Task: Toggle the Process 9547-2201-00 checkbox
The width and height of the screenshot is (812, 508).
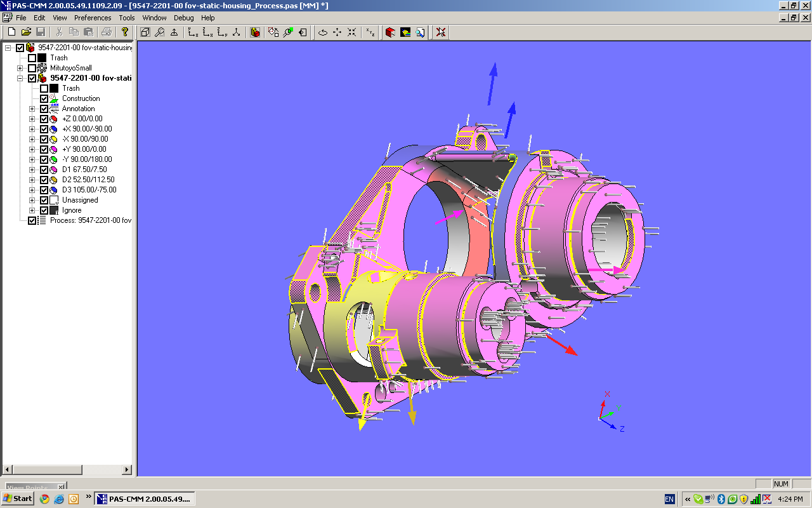Action: pyautogui.click(x=32, y=220)
